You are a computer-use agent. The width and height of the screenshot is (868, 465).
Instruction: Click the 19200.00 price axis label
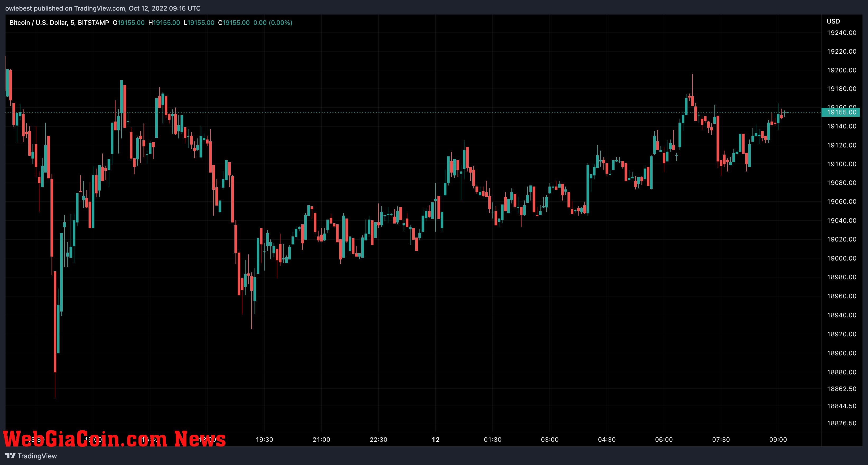[841, 70]
